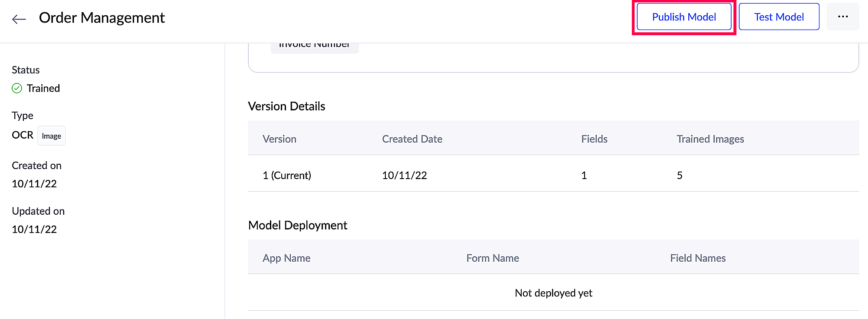Sort by Created Date column header
This screenshot has width=868, height=319.
tap(412, 139)
